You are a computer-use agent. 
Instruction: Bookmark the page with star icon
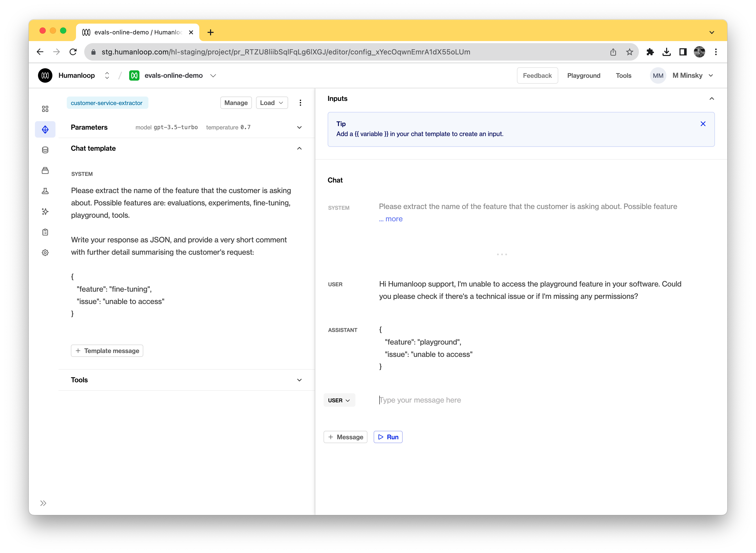pyautogui.click(x=629, y=52)
